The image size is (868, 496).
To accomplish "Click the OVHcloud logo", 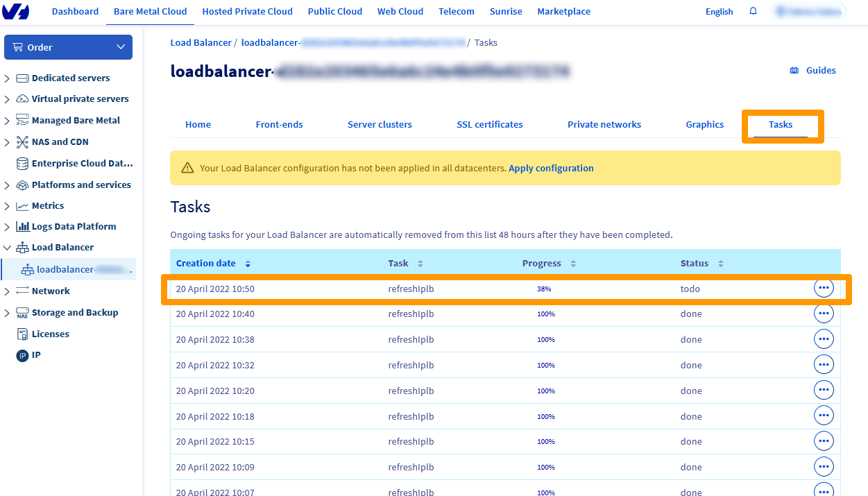I will coord(16,11).
